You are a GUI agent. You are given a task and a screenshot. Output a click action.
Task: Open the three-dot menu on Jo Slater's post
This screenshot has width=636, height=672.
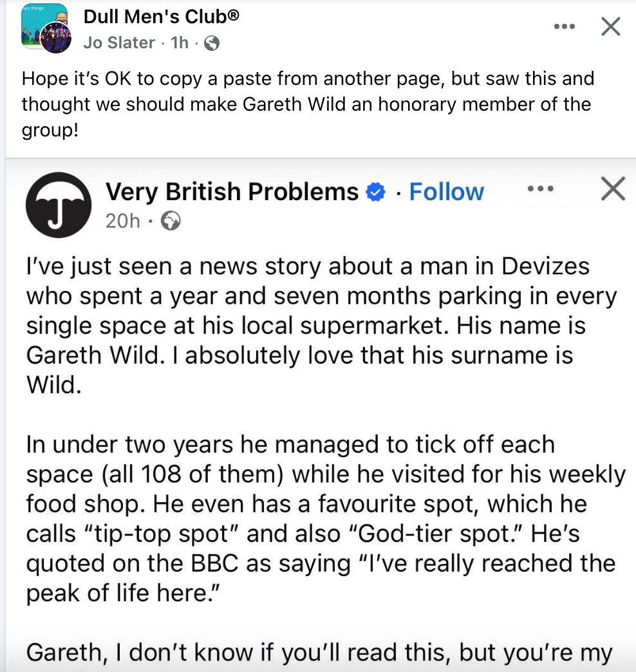click(564, 26)
